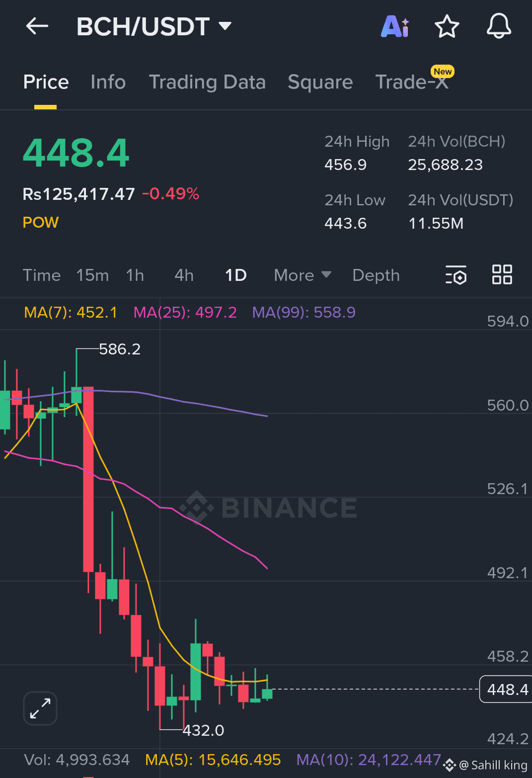Select the 15m interval
Viewport: 532px width, 778px height.
click(92, 275)
